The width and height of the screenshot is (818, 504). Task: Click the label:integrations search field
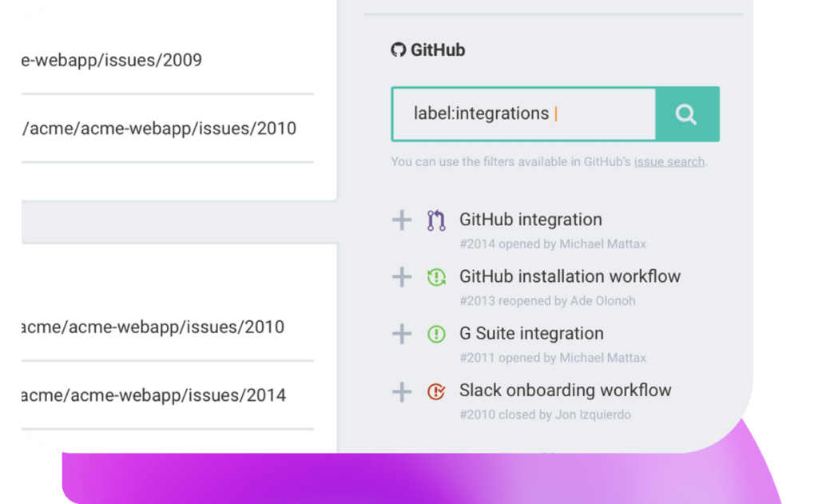pos(524,113)
